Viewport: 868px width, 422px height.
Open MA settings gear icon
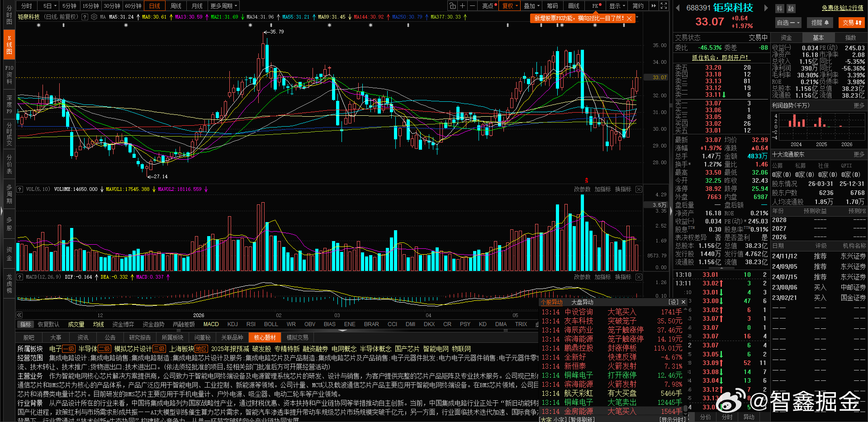[94, 17]
